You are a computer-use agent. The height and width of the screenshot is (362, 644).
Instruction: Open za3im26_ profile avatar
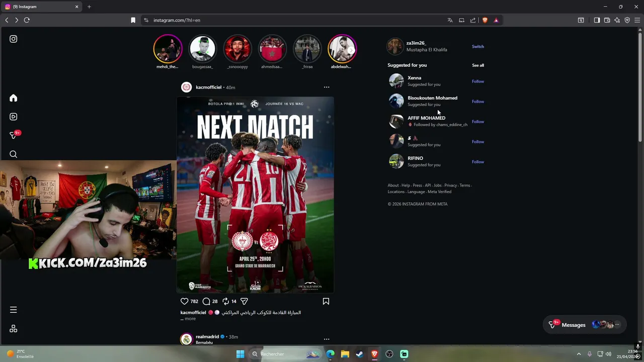click(395, 46)
